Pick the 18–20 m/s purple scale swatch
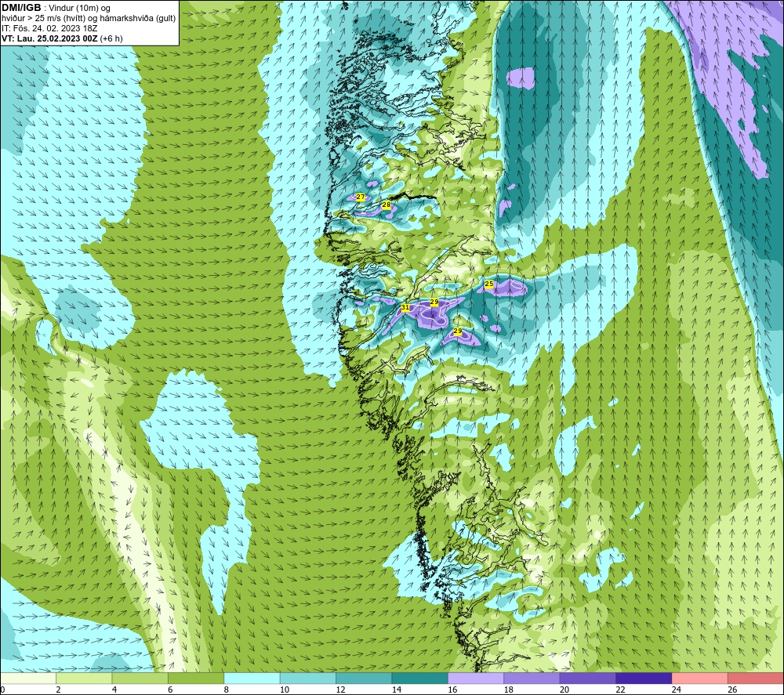This screenshot has width=784, height=695. pyautogui.click(x=532, y=678)
